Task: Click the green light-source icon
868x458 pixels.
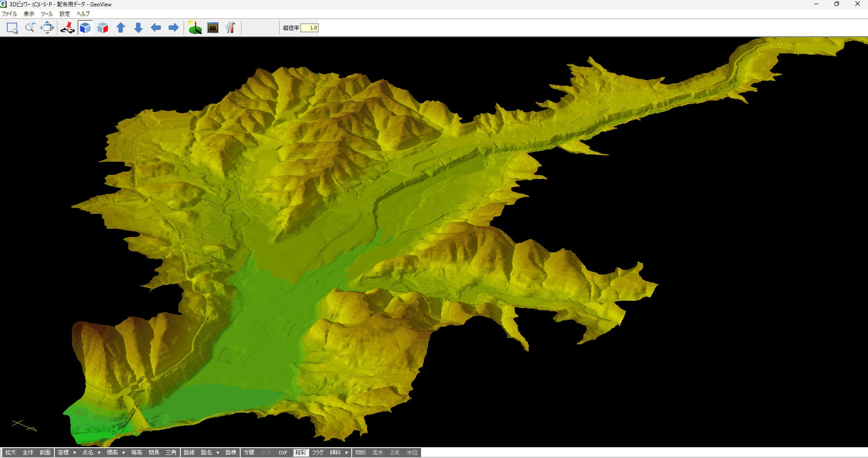Action: click(x=195, y=28)
